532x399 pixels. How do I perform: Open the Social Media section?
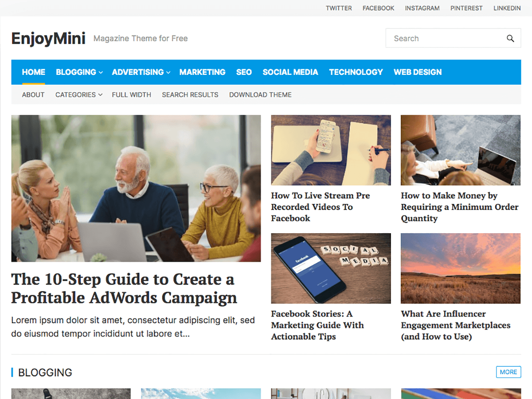click(x=290, y=72)
